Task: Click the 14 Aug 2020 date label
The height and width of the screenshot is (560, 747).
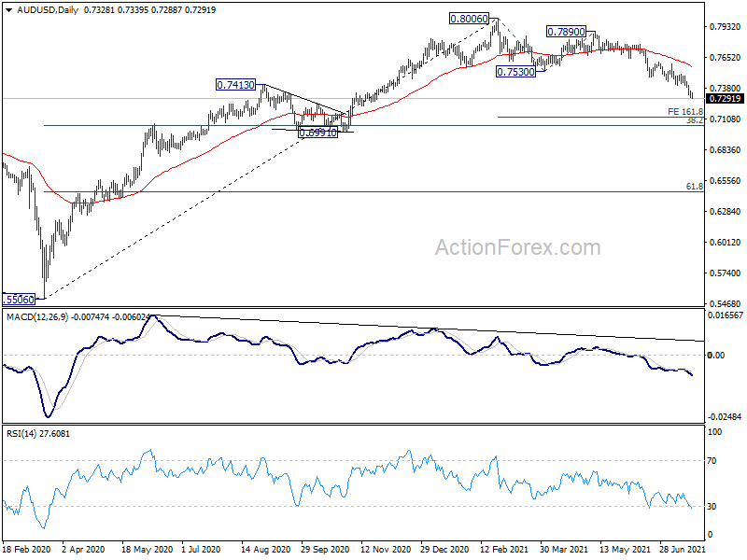Action: pos(266,550)
